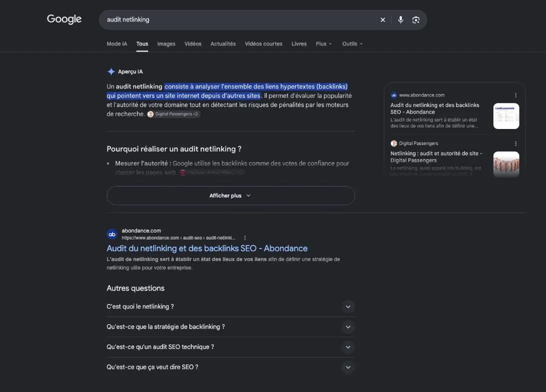This screenshot has width=546, height=392.
Task: Expand C'est quoi le netlinking question
Action: 231,306
